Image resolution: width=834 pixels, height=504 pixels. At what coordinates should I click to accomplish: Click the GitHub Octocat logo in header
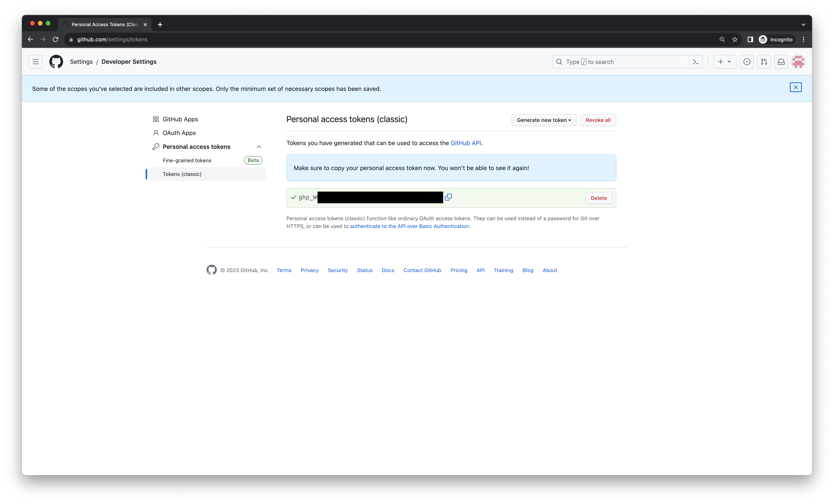pyautogui.click(x=56, y=62)
